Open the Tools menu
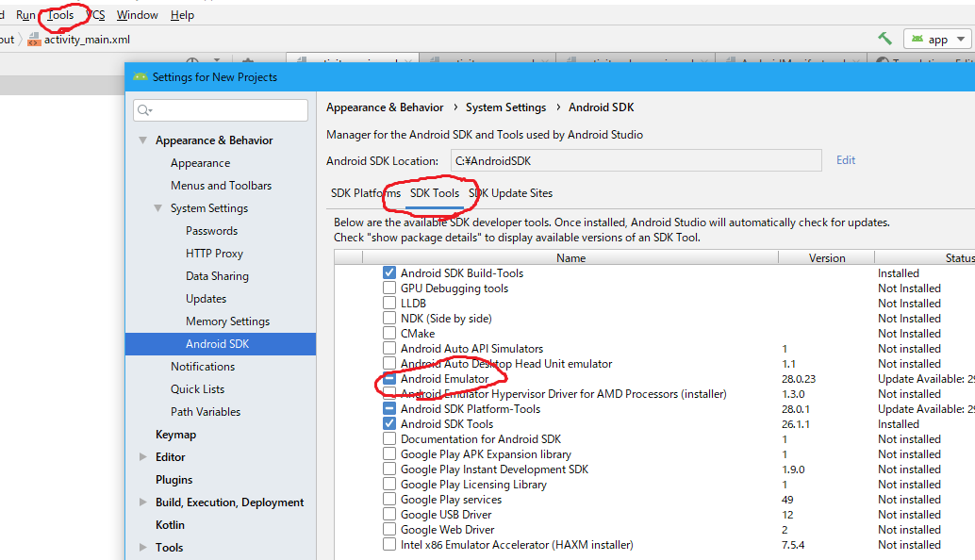975x560 pixels. pos(60,15)
